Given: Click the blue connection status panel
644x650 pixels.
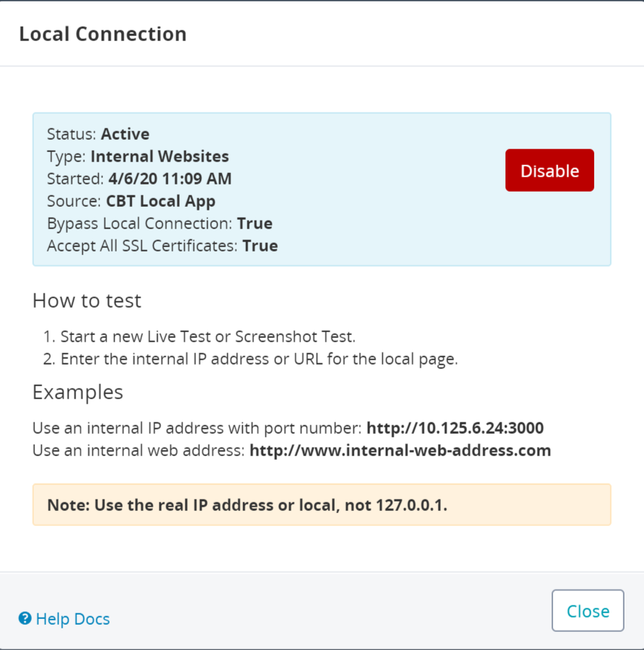Looking at the screenshot, I should click(322, 190).
